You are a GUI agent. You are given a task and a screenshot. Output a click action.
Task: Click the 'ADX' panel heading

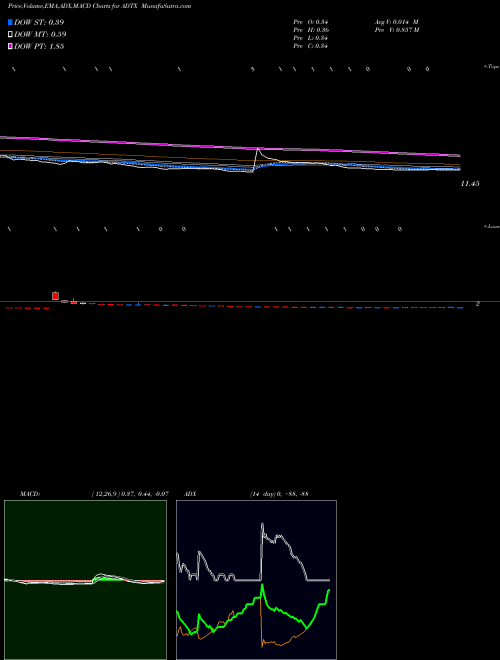pos(190,494)
